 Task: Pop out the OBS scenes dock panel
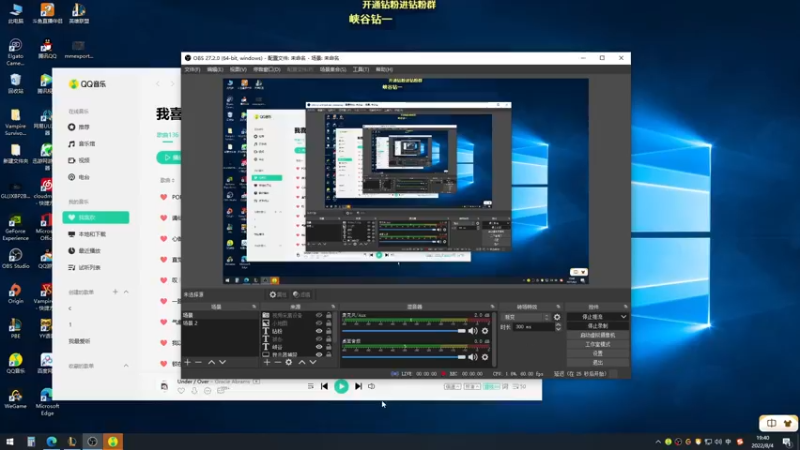254,307
